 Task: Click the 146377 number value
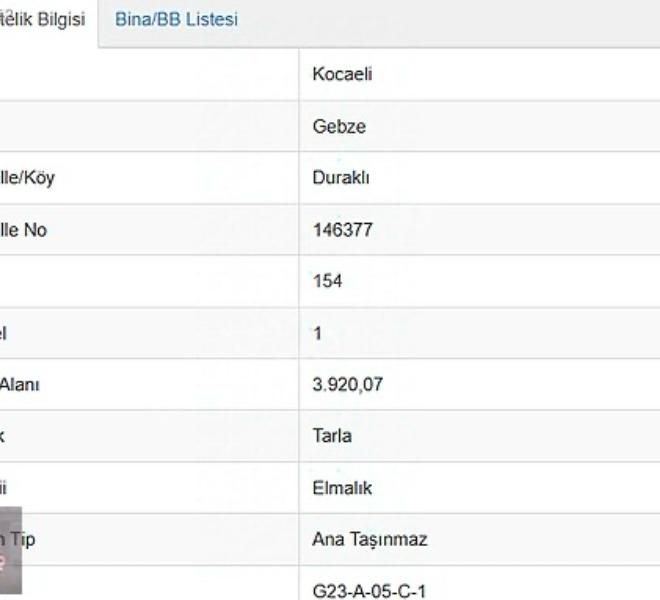pos(343,230)
